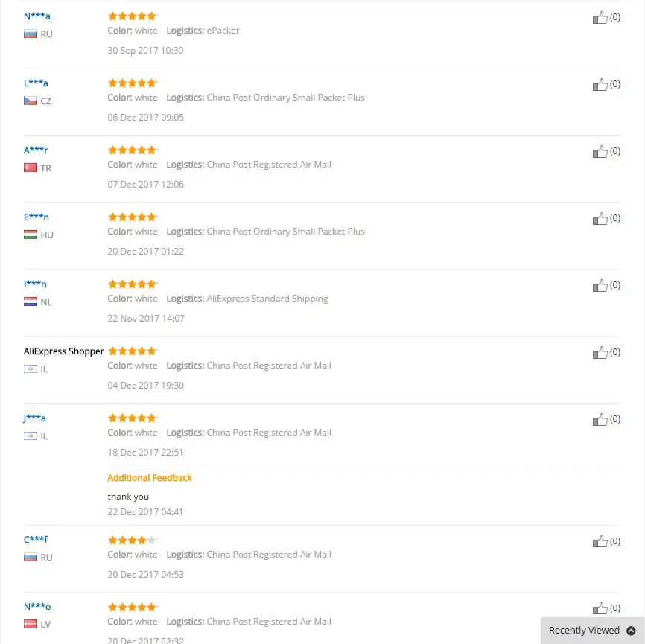Screen dimensions: 645x644
Task: Open J***a reviewer profile
Action: (x=34, y=418)
